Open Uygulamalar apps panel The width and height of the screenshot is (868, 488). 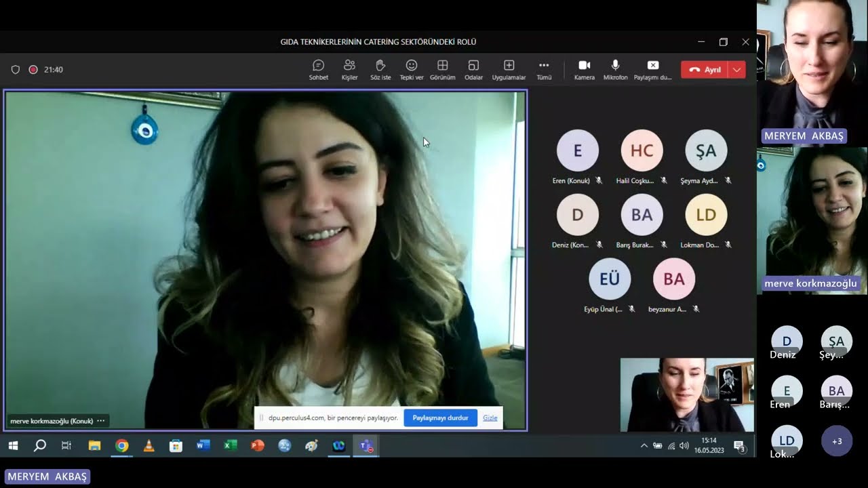coord(509,70)
